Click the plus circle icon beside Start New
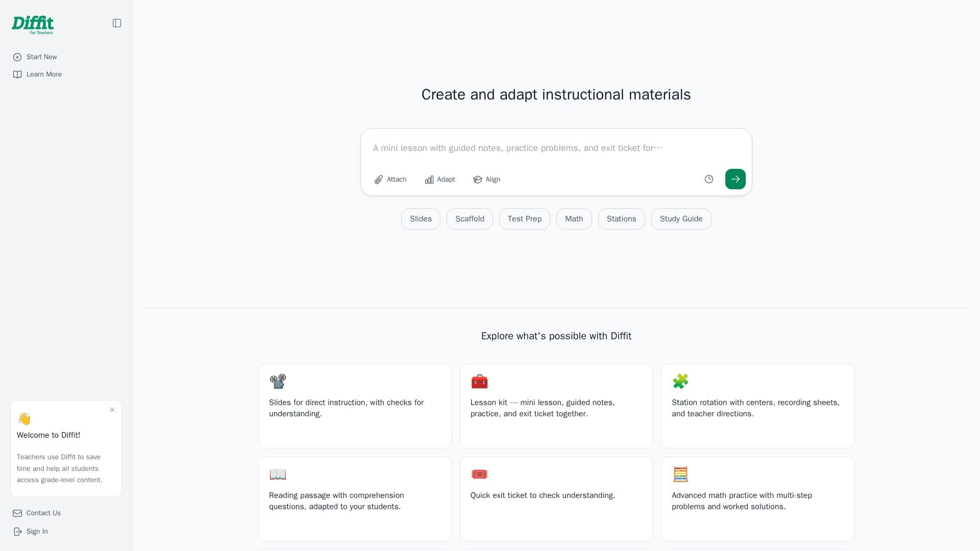 [17, 57]
